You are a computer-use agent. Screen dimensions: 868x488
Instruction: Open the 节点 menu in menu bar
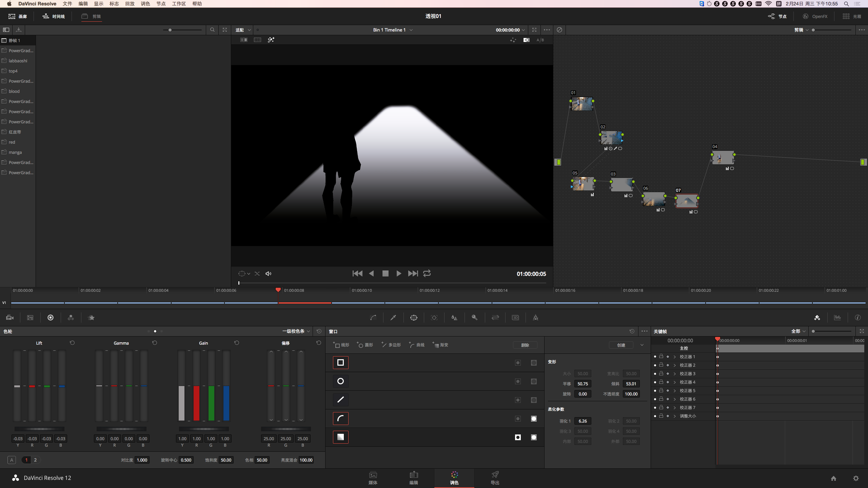[161, 4]
